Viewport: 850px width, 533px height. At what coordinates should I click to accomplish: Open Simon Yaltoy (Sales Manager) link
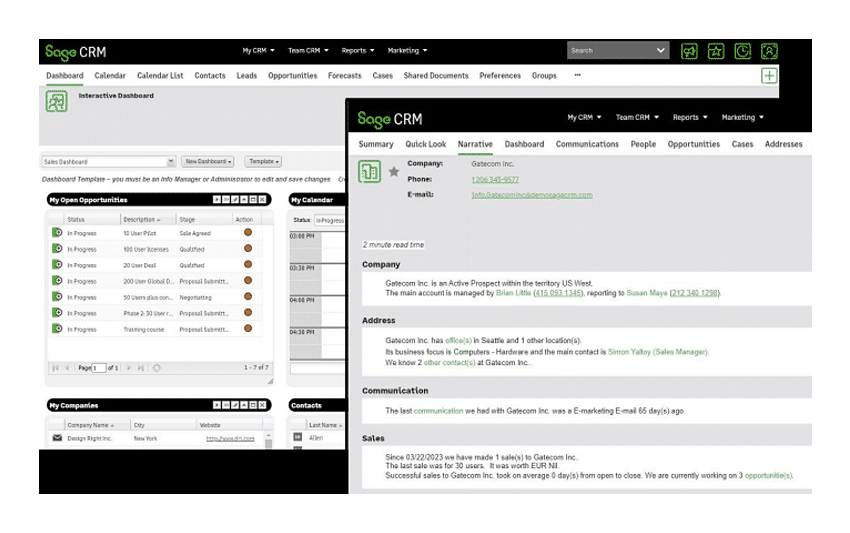coord(658,352)
